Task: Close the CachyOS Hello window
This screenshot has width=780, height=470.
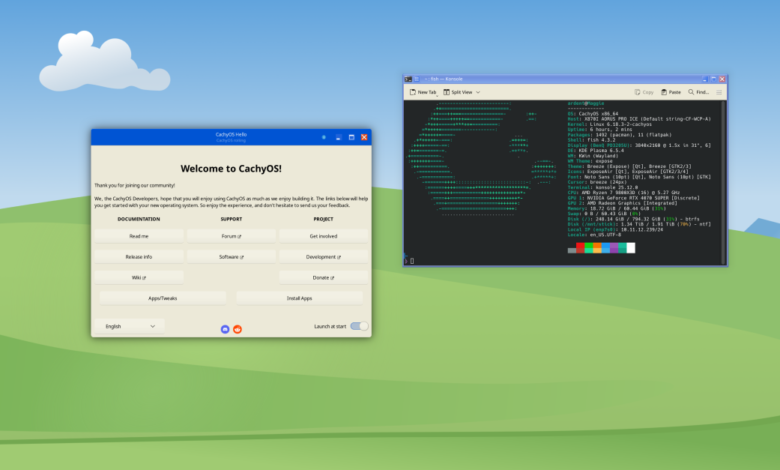Action: [364, 137]
